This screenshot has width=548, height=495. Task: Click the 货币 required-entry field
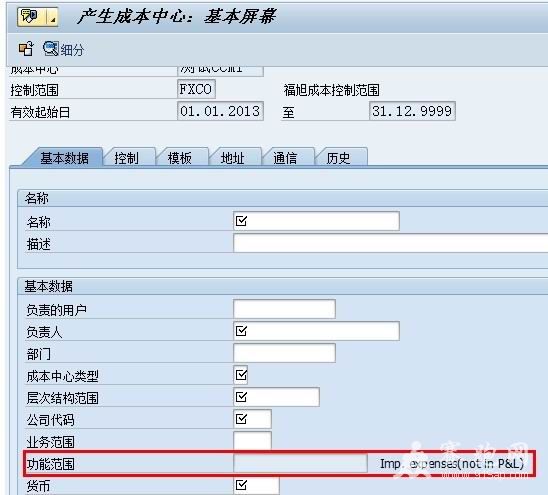click(x=256, y=485)
